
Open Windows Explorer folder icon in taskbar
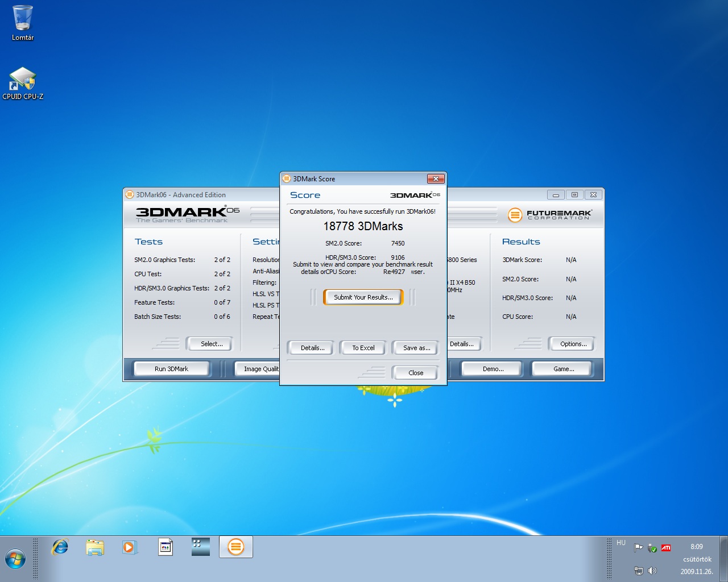pos(95,547)
